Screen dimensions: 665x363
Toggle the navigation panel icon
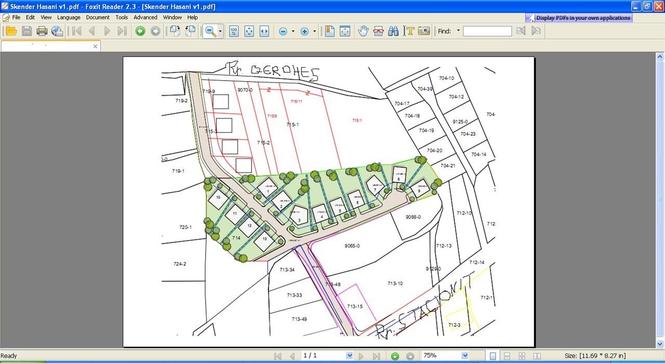pos(330,31)
